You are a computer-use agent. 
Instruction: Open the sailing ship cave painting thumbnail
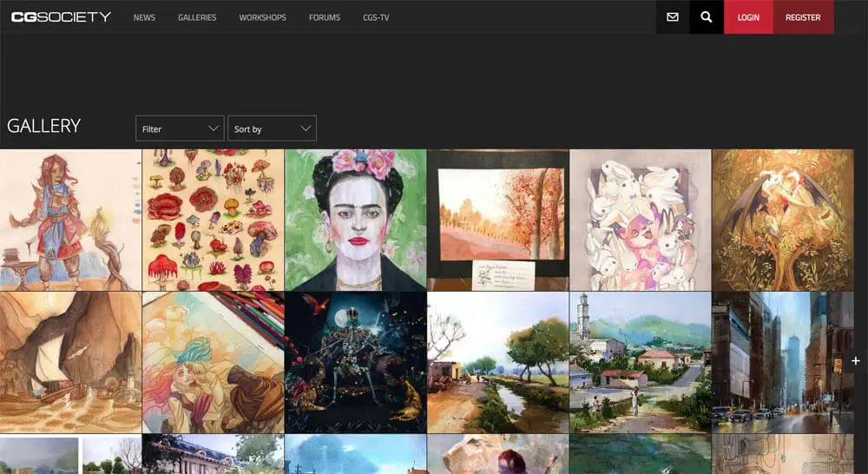[x=70, y=362]
